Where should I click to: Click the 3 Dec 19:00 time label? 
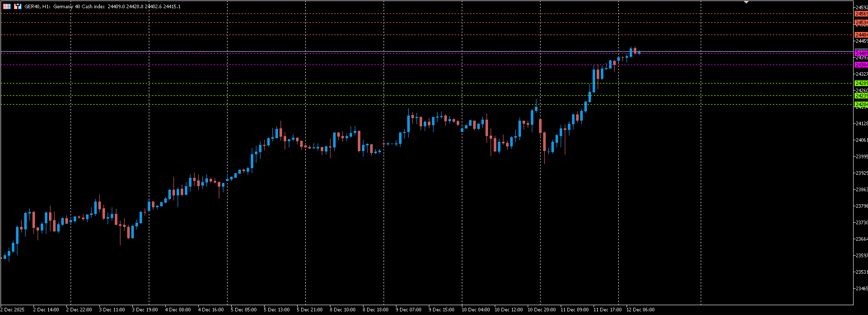(145, 310)
